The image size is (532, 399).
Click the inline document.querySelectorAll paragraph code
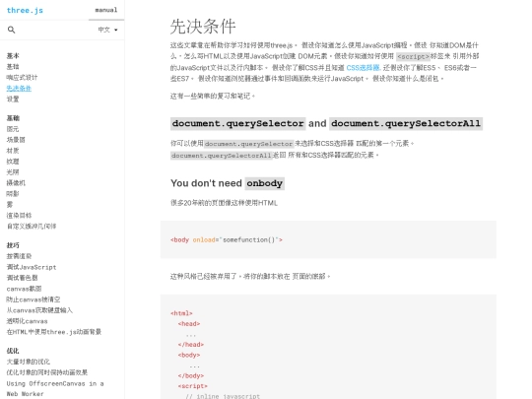pyautogui.click(x=222, y=156)
